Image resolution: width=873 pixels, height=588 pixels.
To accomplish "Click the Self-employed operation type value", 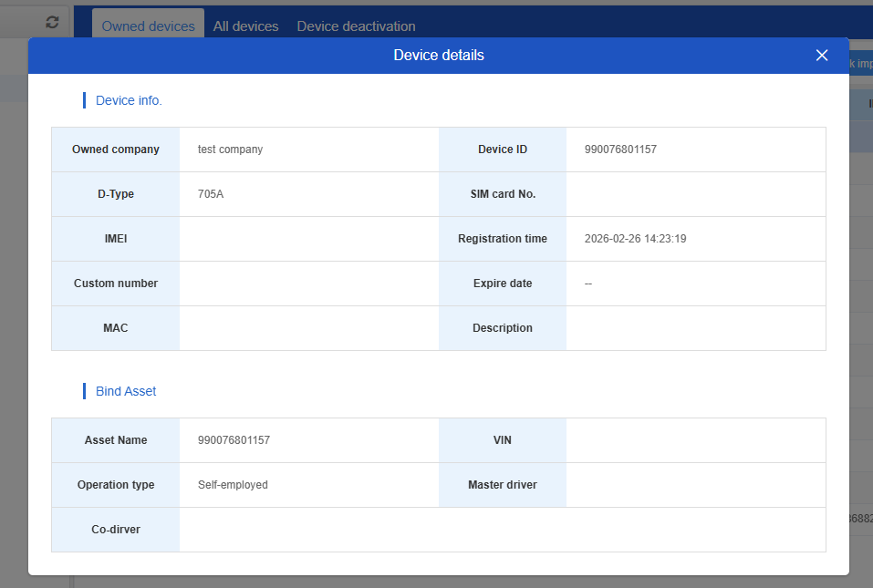I will [233, 485].
